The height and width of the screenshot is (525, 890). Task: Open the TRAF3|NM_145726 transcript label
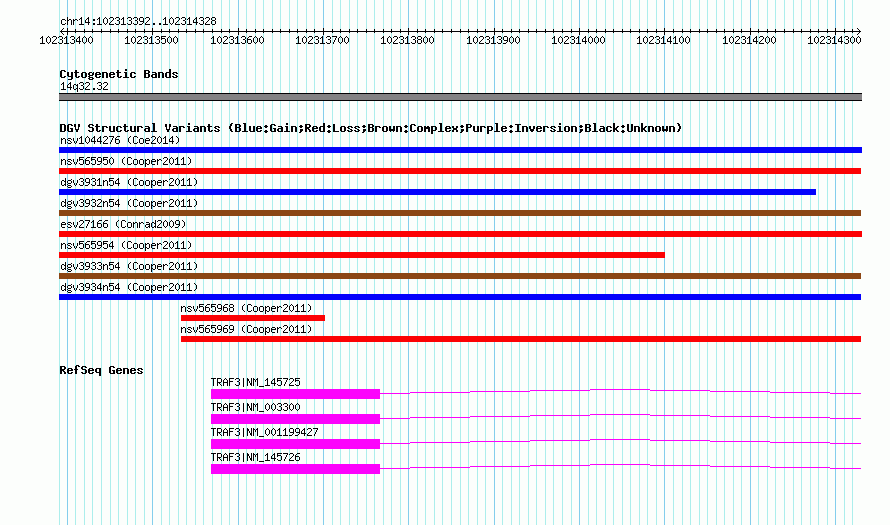[x=255, y=457]
